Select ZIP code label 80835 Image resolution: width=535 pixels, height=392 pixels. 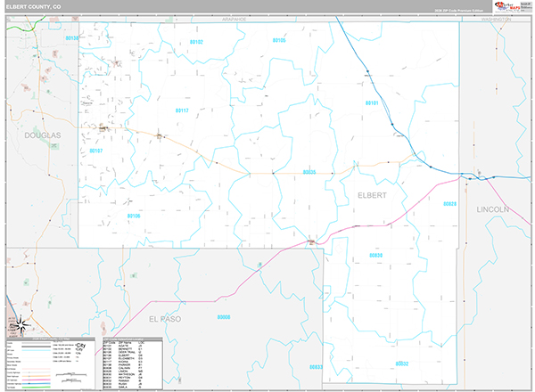pyautogui.click(x=309, y=172)
